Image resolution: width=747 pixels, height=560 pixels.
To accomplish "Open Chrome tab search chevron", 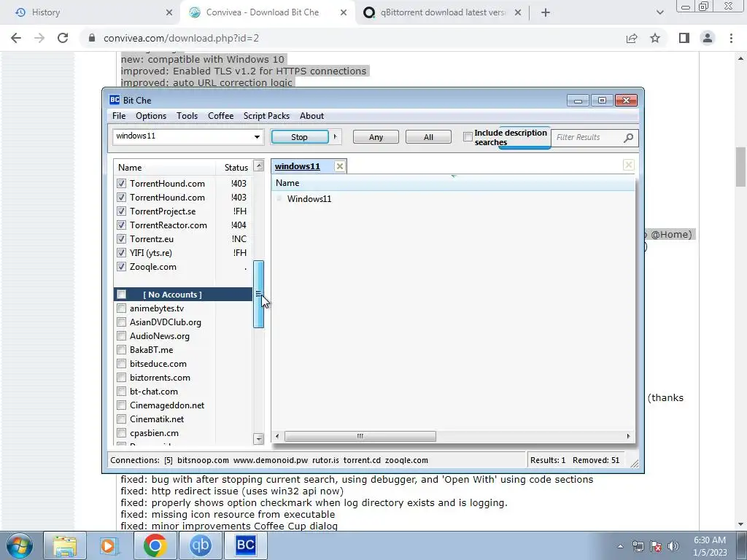I will point(659,12).
